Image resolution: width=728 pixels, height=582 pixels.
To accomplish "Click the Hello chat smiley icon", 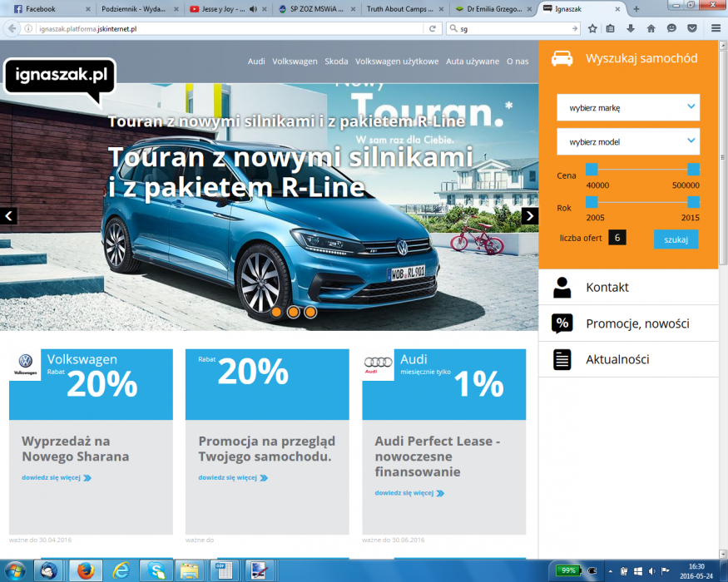I will pos(671,29).
